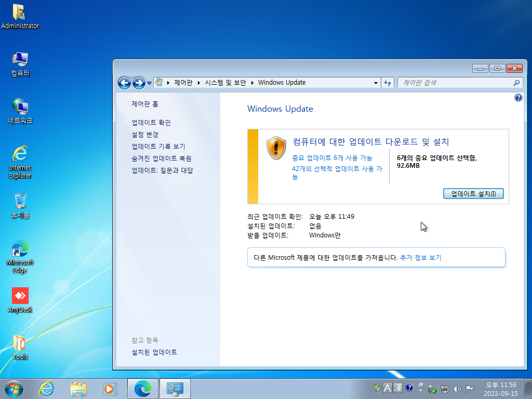
Task: Click the Forward navigation arrow
Action: [138, 83]
